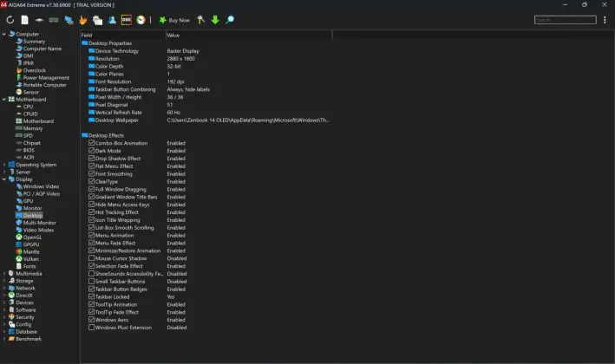Expand the Operating System node
615x364 pixels.
coord(4,165)
